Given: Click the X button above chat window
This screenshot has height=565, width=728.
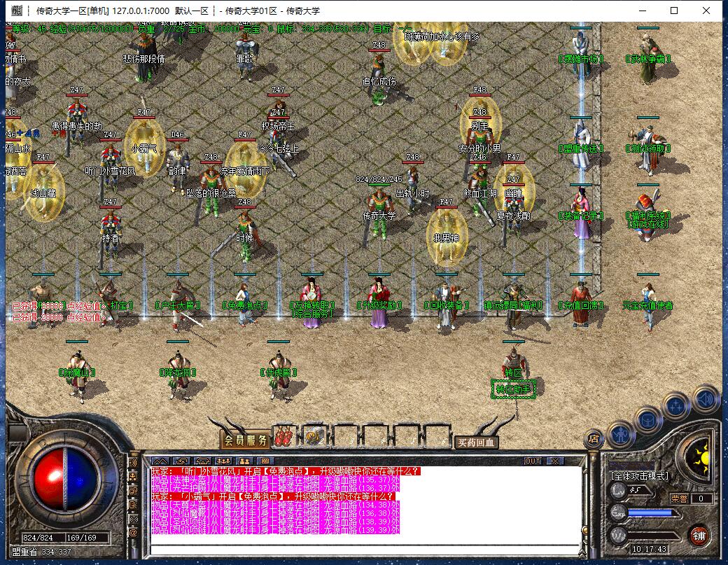Looking at the screenshot, I should 555,461.
